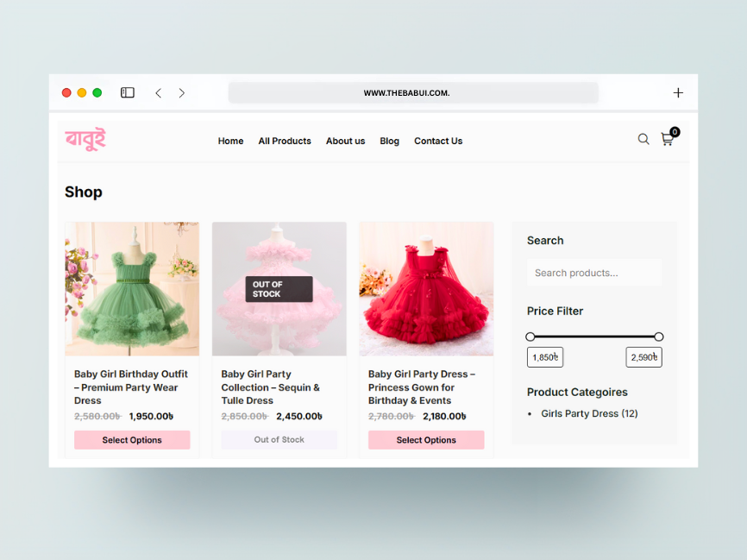Click the 2,180.00৳ sale price
This screenshot has width=747, height=560.
(x=444, y=416)
